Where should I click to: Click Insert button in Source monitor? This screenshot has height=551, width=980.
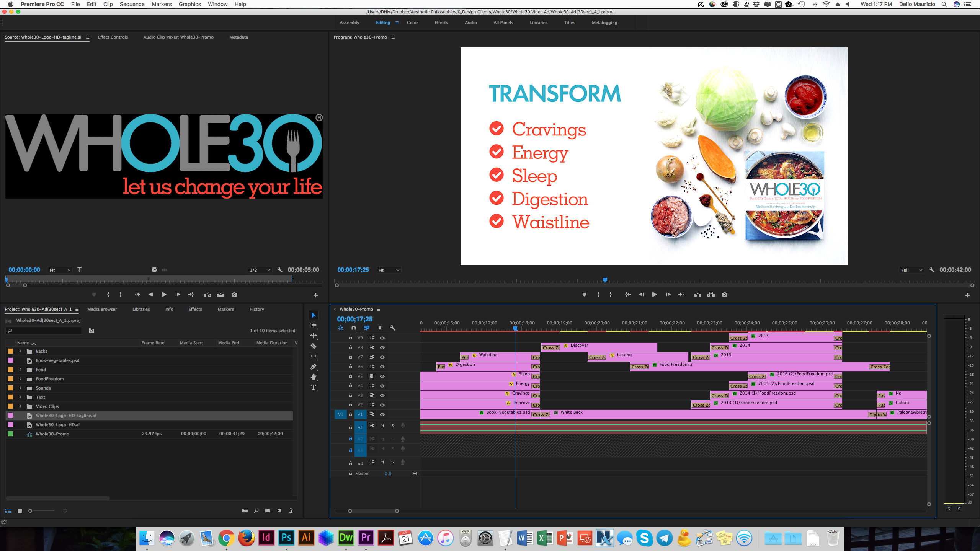point(207,295)
